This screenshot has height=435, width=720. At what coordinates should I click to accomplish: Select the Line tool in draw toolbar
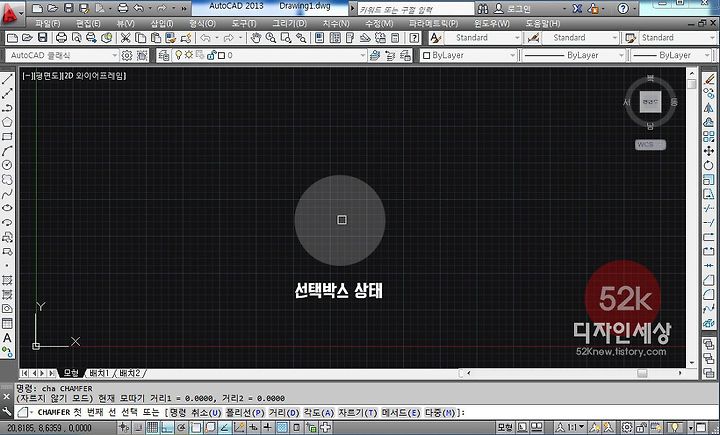click(x=7, y=79)
